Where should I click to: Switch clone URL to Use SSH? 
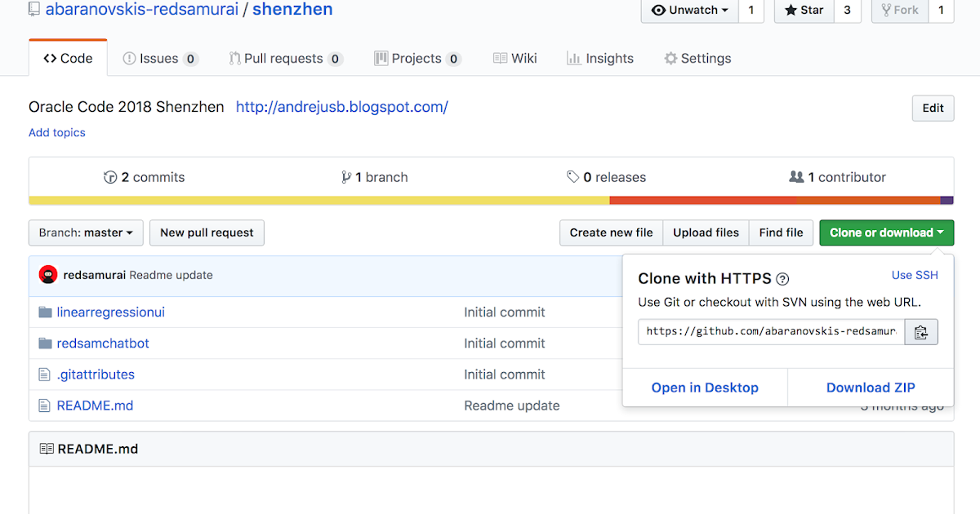pyautogui.click(x=915, y=275)
